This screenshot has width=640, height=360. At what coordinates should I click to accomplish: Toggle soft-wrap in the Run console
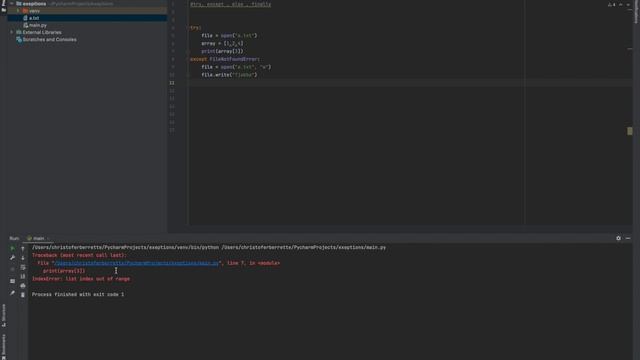pos(23,267)
